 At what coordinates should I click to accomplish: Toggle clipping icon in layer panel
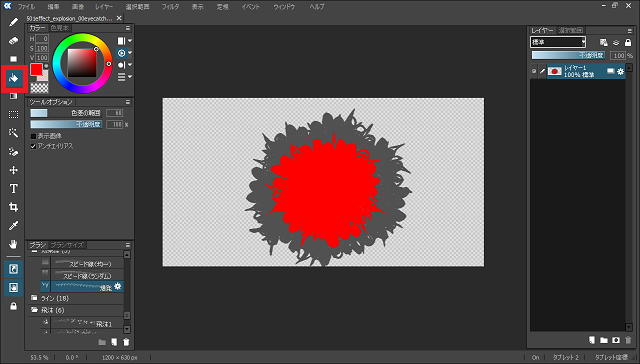[x=616, y=42]
